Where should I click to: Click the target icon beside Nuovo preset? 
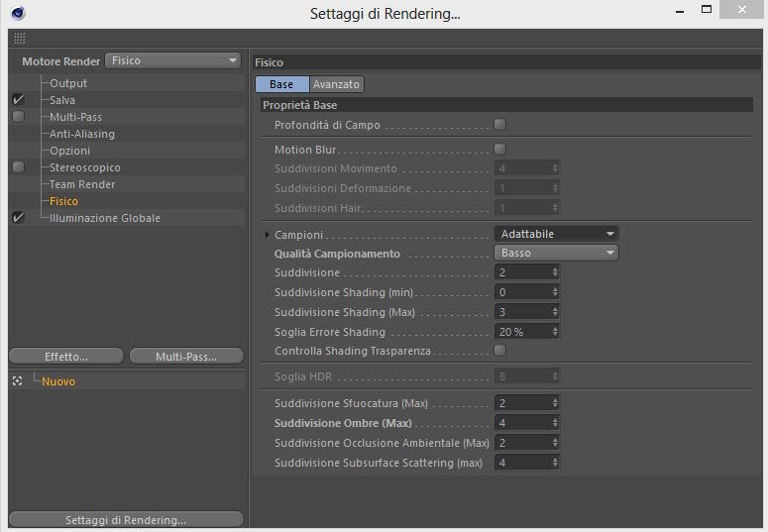point(18,381)
